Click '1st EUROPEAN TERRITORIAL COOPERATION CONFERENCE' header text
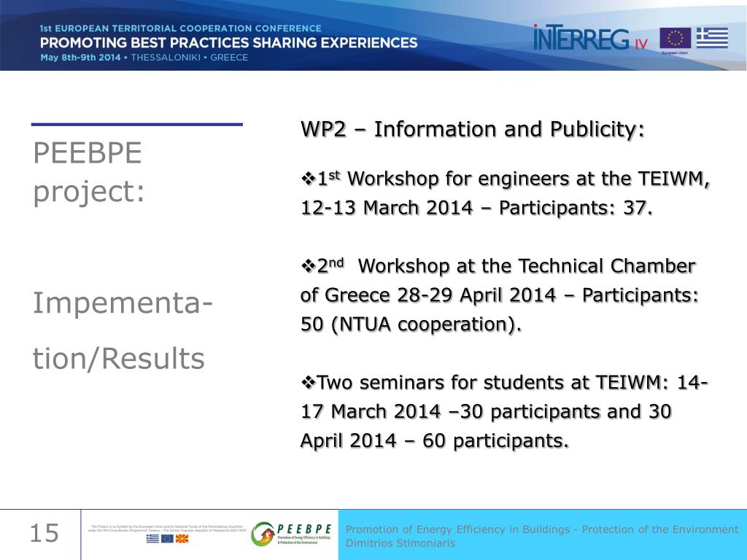747x560 pixels. click(181, 28)
